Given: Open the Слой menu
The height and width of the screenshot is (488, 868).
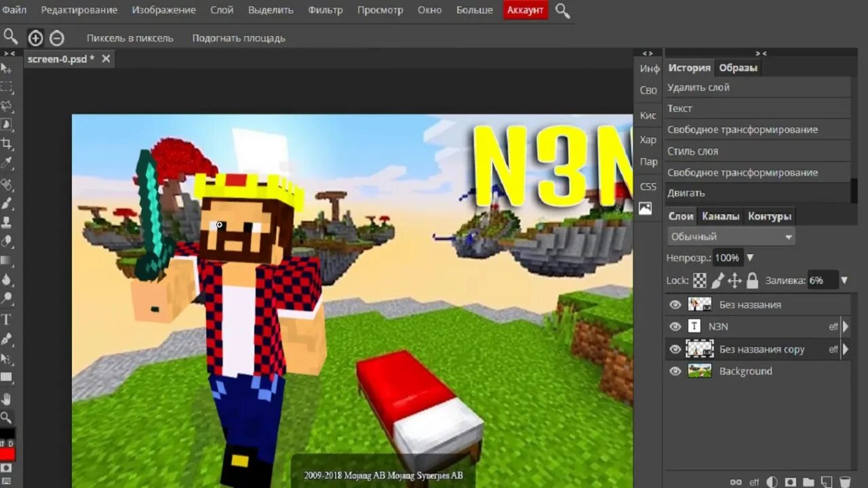Looking at the screenshot, I should pyautogui.click(x=222, y=10).
